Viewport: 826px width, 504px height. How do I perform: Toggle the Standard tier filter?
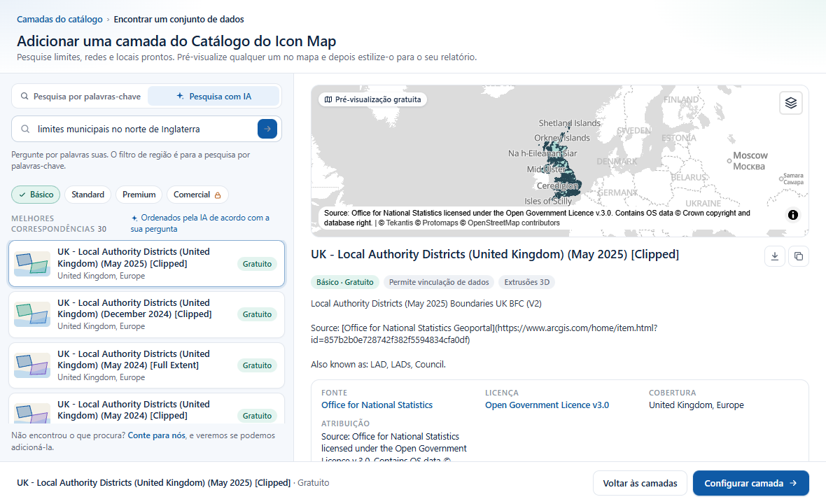[88, 195]
